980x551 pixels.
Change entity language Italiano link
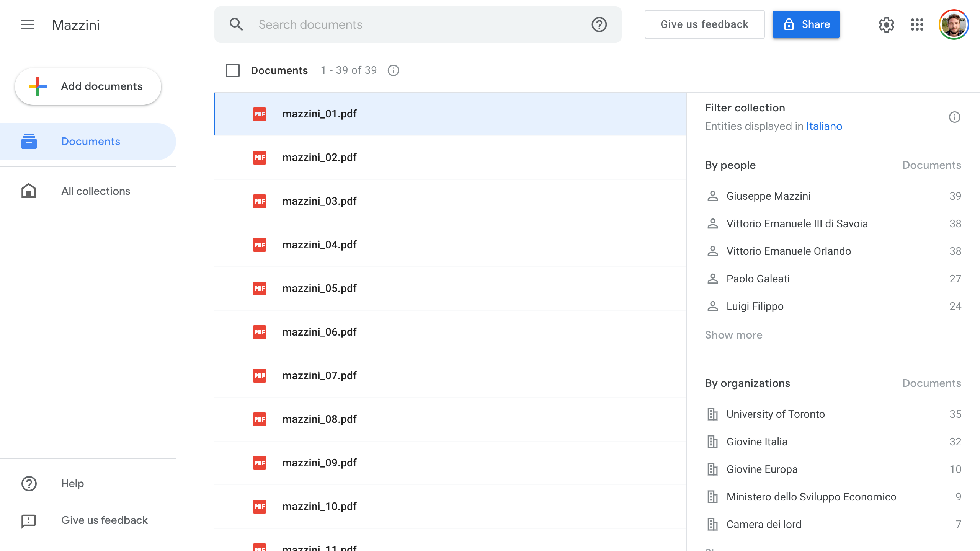[824, 126]
